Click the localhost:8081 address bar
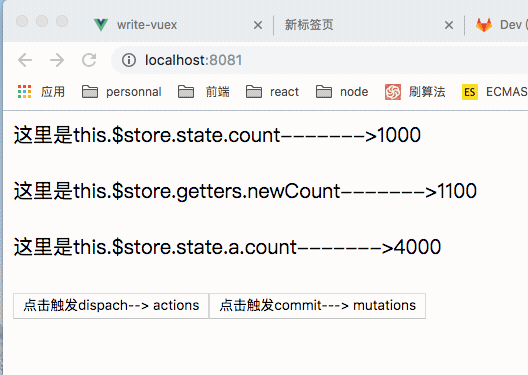Screen dimensions: 528x375 pos(320,60)
